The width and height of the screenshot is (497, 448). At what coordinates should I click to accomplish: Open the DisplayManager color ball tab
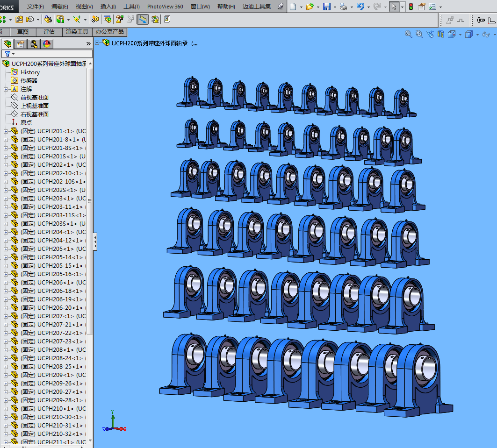click(46, 44)
